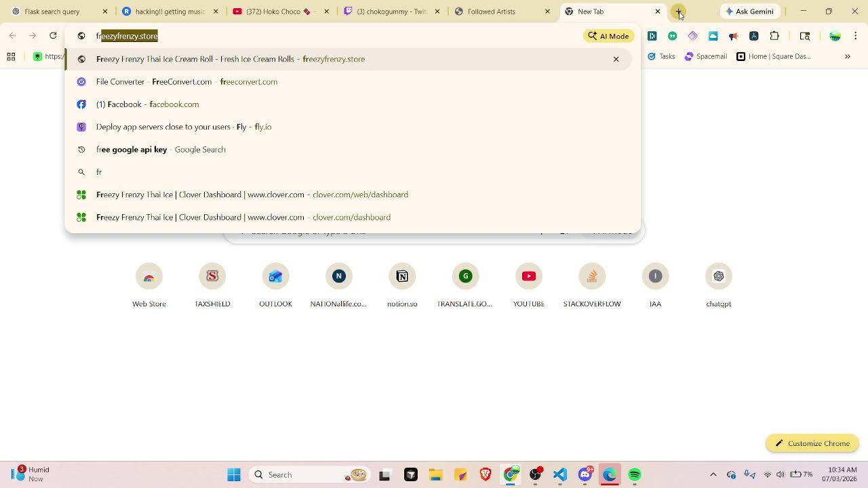Go back to the previous page
This screenshot has width=868, height=488.
point(12,35)
